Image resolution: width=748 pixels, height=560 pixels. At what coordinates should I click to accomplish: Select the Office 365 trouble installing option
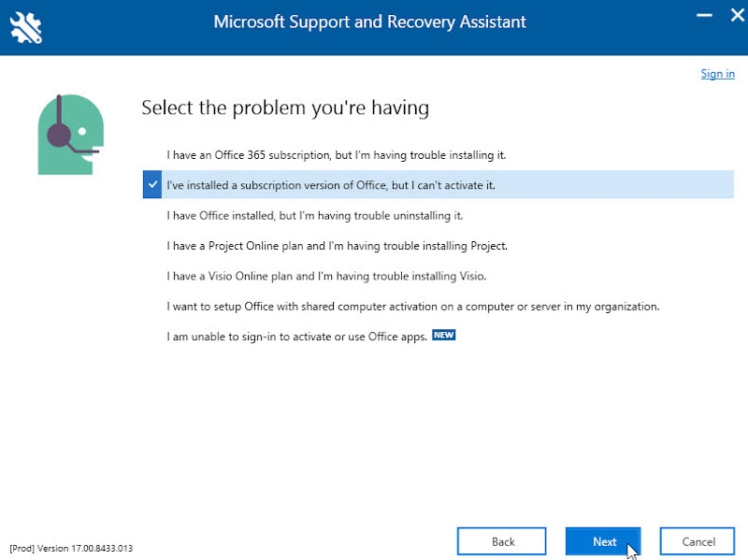pyautogui.click(x=336, y=155)
